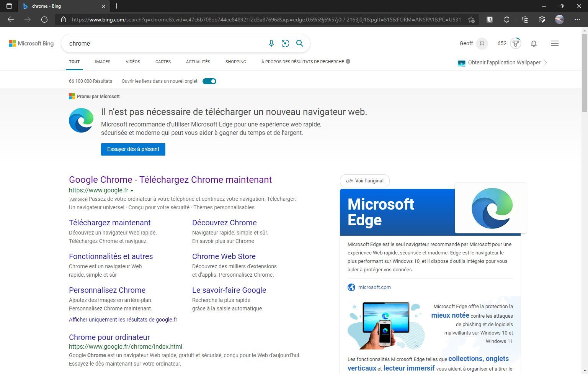Open the Téléchargez maintenant link
588x374 pixels.
[x=110, y=223]
